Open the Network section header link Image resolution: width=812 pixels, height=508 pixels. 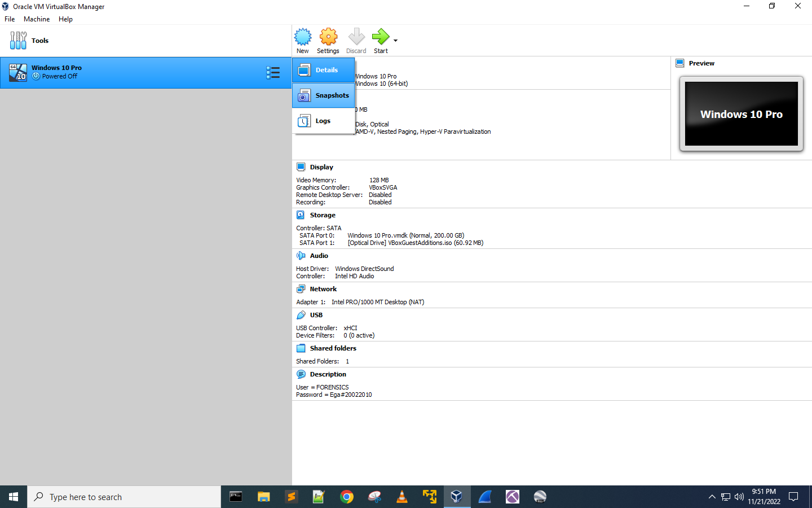click(x=323, y=289)
